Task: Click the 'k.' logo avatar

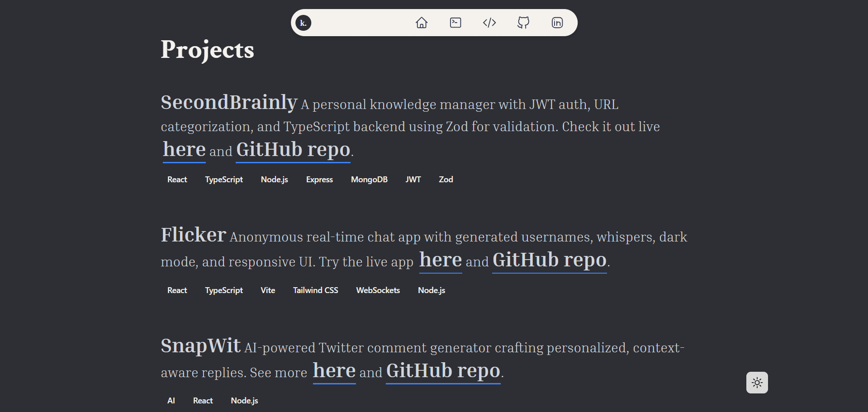Action: click(x=303, y=23)
